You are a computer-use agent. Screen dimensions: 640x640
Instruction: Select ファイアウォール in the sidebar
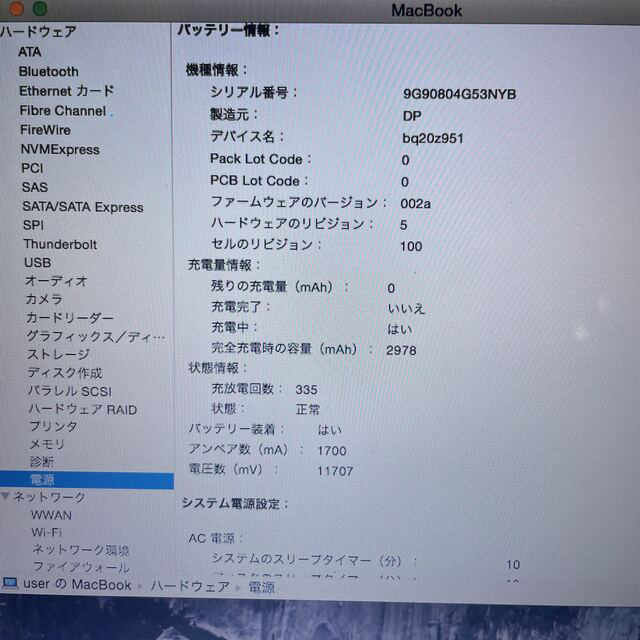81,567
